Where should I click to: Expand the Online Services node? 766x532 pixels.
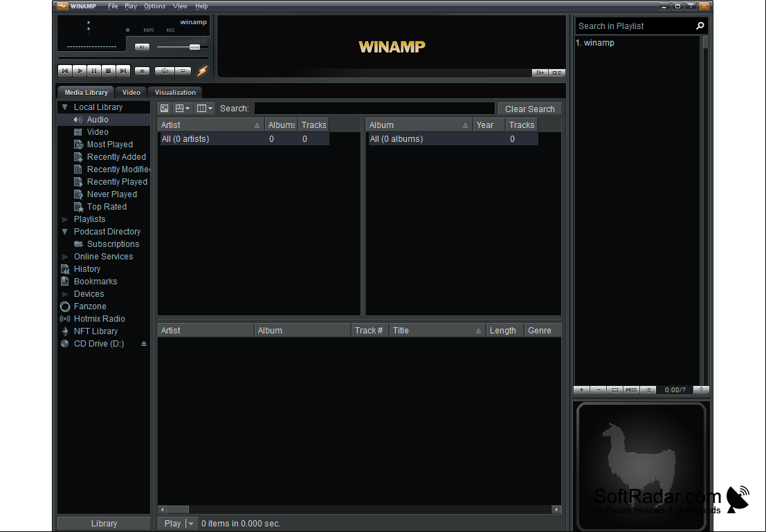[x=64, y=257]
